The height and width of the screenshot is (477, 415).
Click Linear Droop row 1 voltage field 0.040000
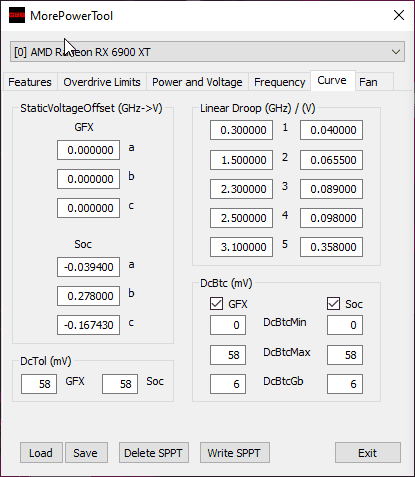coord(331,130)
